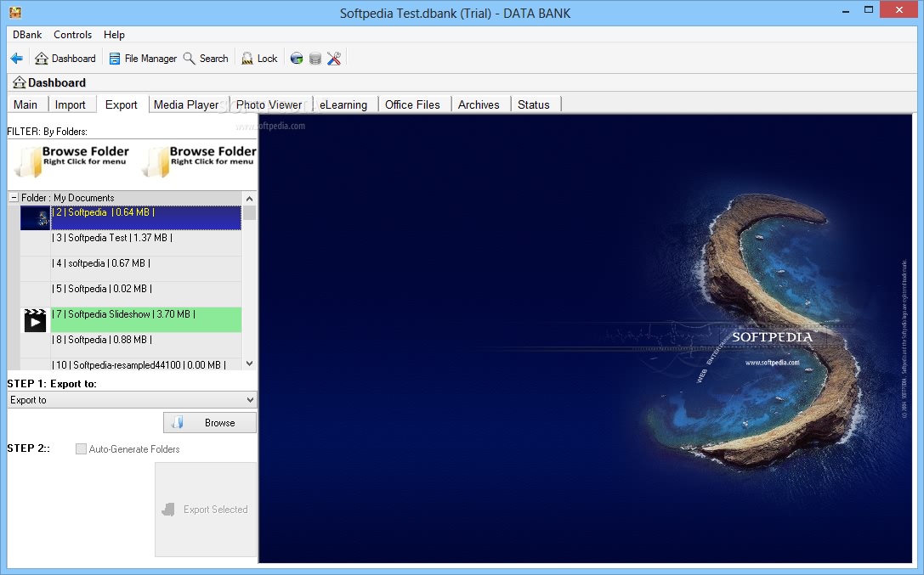Viewport: 924px width, 575px height.
Task: Click the file list scroll up arrow
Action: pos(249,199)
